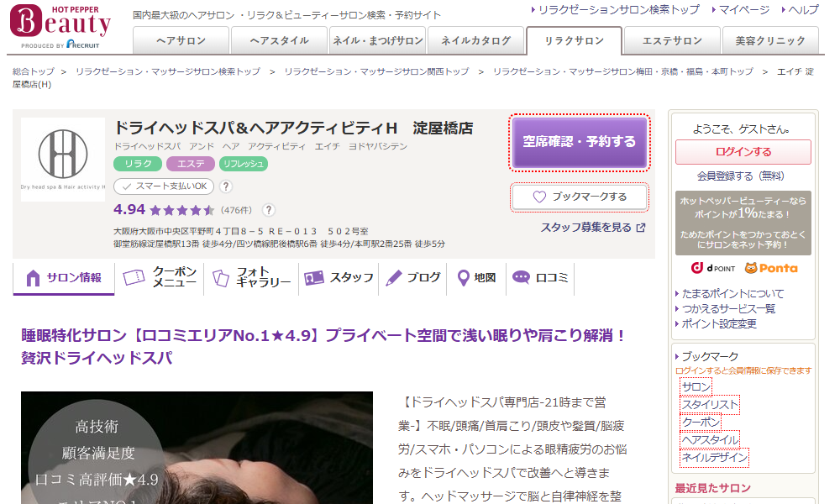This screenshot has height=504, width=840.
Task: Click 総合トップ breadcrumb
Action: click(x=34, y=71)
